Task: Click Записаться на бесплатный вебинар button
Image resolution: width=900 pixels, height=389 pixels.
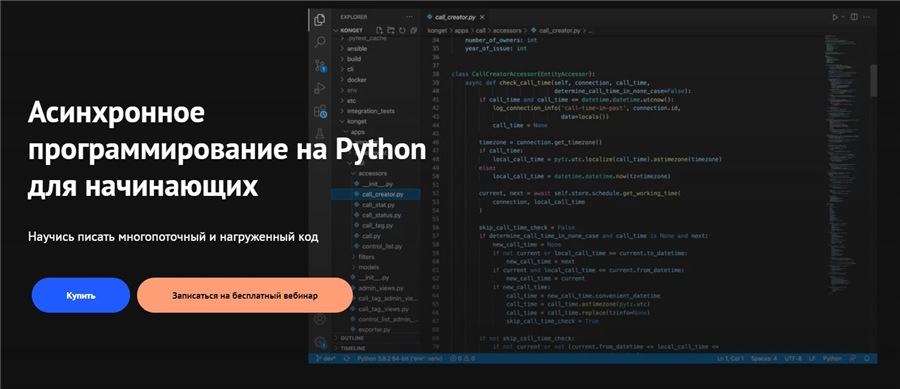Action: click(x=245, y=295)
